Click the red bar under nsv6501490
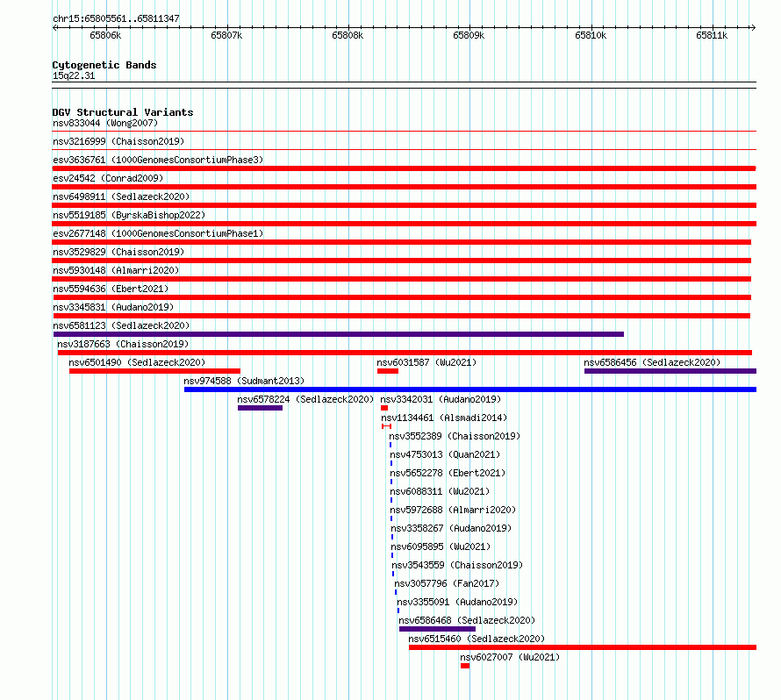Screen dimensions: 781x700 155,371
